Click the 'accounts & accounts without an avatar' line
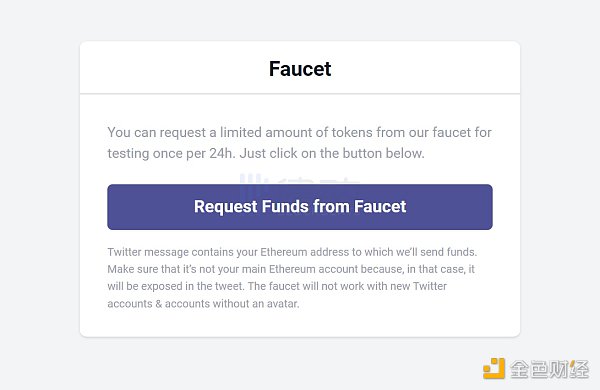Viewport: 600px width, 390px height. point(203,304)
